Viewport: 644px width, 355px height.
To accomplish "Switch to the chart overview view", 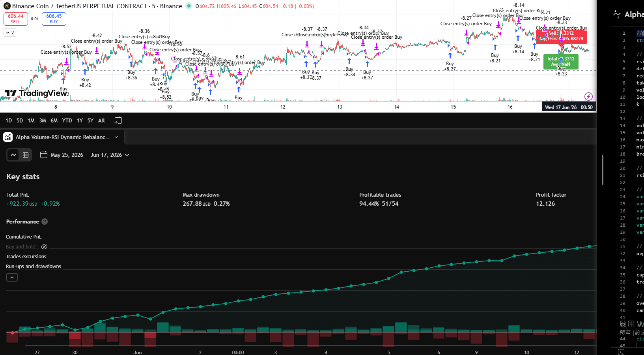I will [x=13, y=155].
